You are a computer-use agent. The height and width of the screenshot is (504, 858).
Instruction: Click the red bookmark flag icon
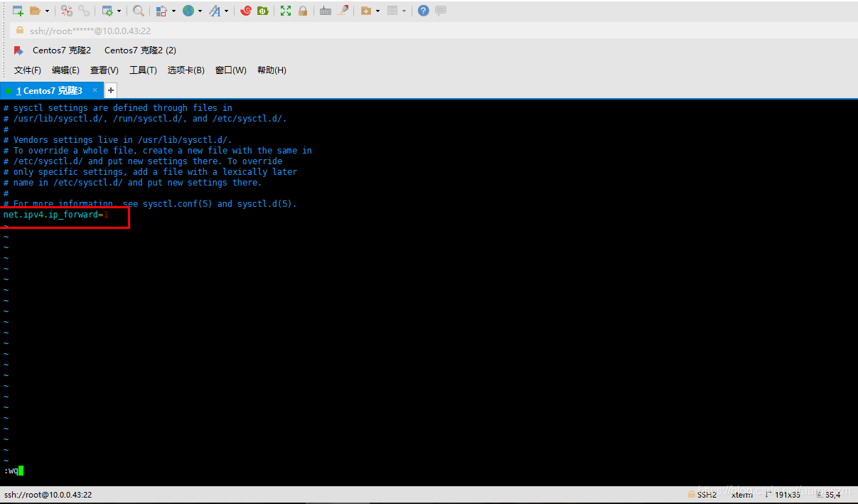[18, 50]
